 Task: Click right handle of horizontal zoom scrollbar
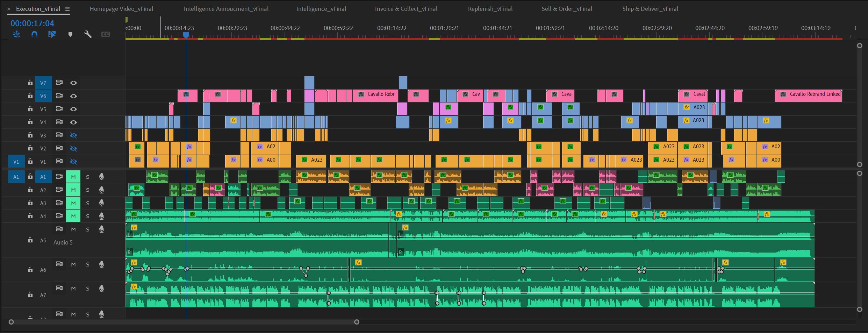(x=357, y=322)
